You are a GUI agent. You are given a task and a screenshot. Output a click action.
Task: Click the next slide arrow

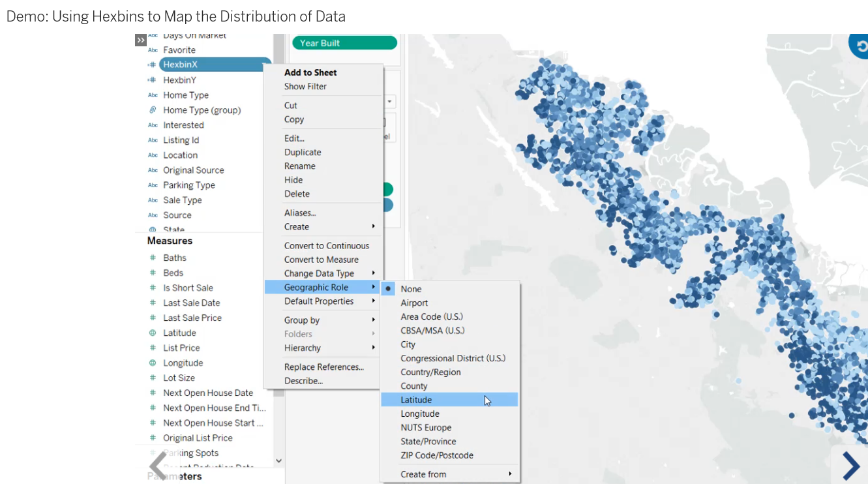851,465
